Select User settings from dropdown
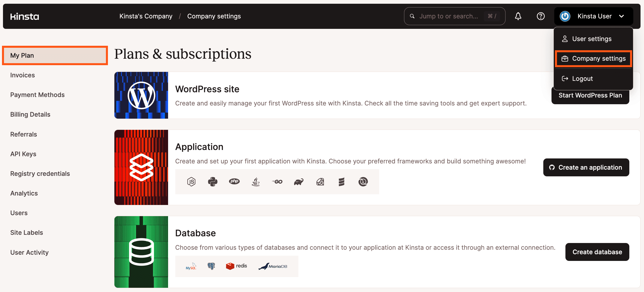Image resolution: width=644 pixels, height=292 pixels. [592, 39]
